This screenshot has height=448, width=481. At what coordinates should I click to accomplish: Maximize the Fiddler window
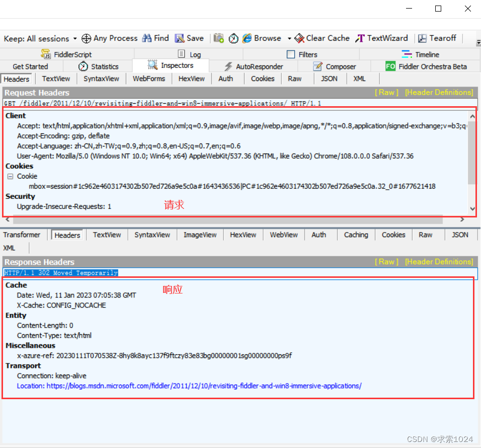point(438,9)
